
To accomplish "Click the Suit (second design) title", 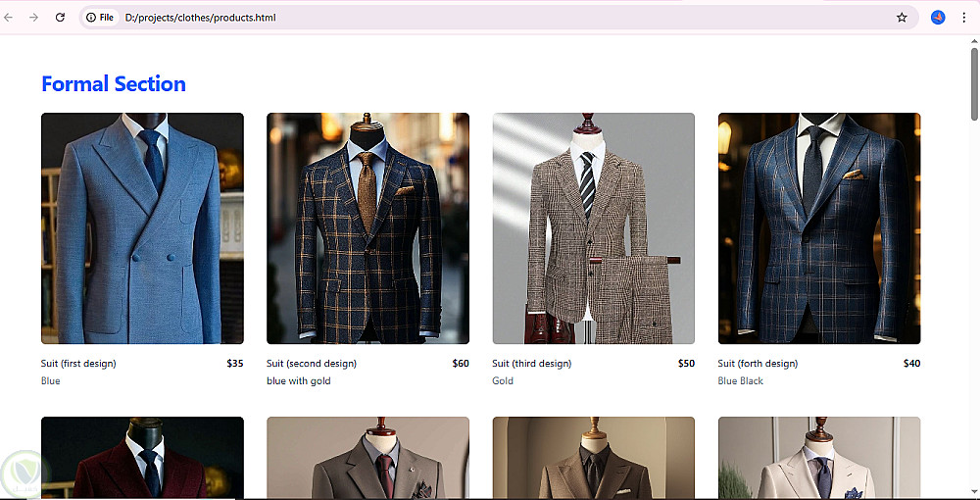I will click(x=312, y=364).
